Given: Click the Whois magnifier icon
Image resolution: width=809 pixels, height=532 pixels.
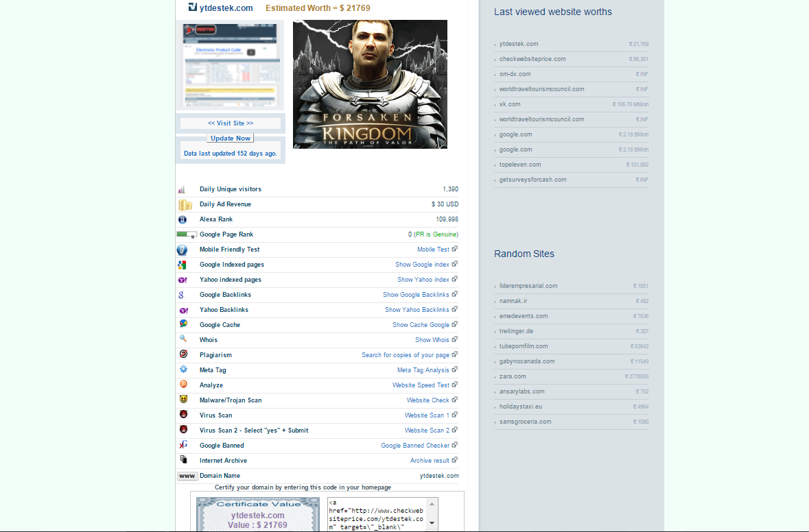Looking at the screenshot, I should (183, 339).
